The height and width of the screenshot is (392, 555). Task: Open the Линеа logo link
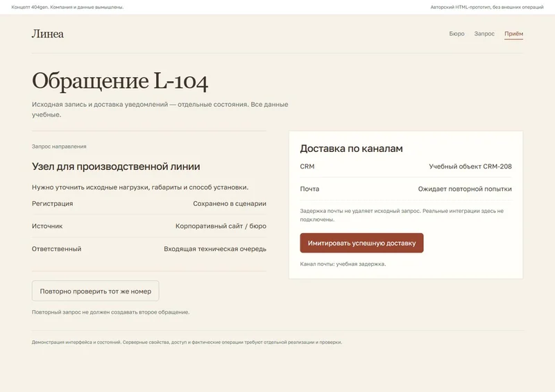coord(48,34)
